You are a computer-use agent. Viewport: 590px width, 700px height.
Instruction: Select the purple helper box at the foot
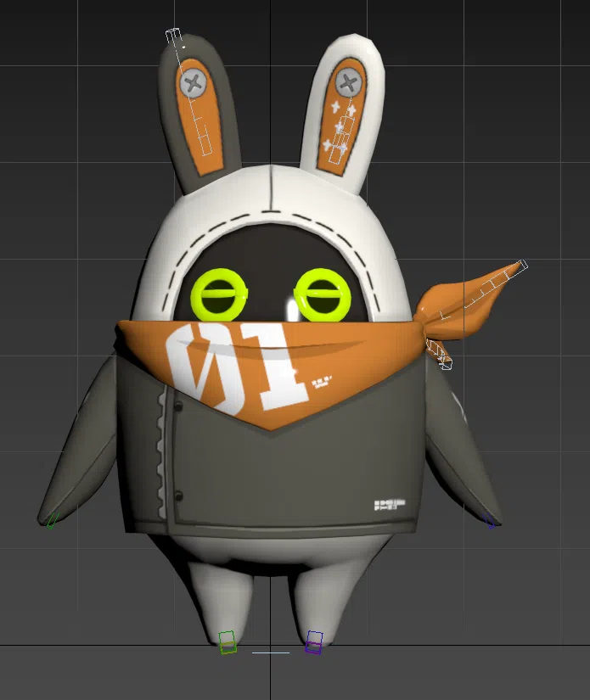click(x=314, y=641)
